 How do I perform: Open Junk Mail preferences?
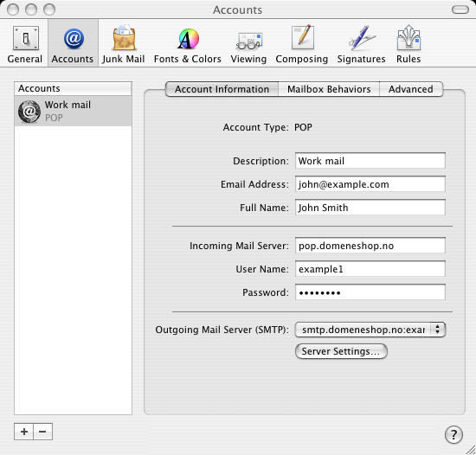[123, 44]
